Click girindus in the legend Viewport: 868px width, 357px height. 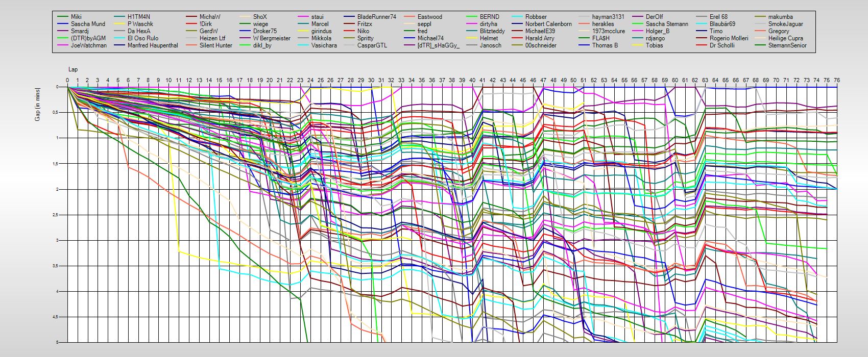tap(322, 31)
